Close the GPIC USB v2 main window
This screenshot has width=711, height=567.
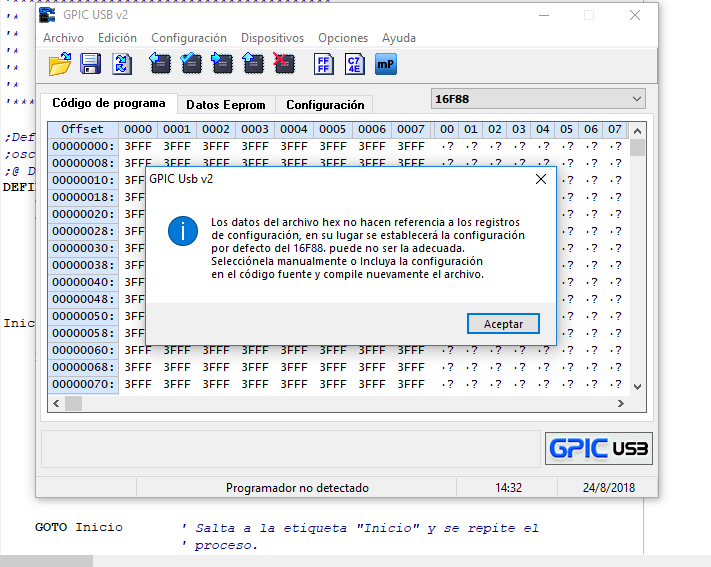pos(635,15)
